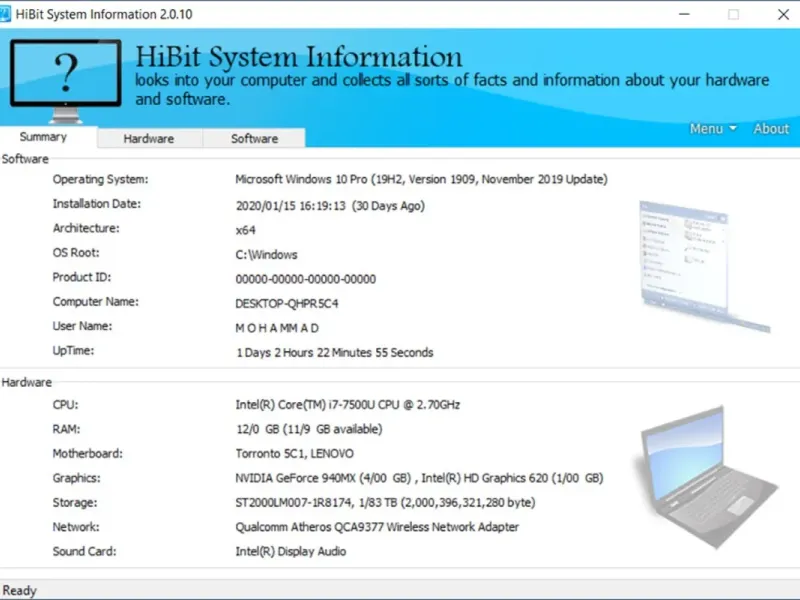
Task: Select the Microsoft Windows 10 Pro value
Action: tap(421, 180)
